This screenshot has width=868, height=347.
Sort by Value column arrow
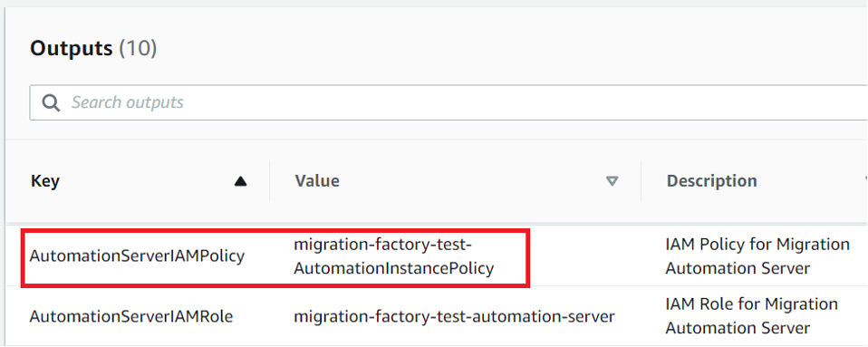[x=612, y=181]
